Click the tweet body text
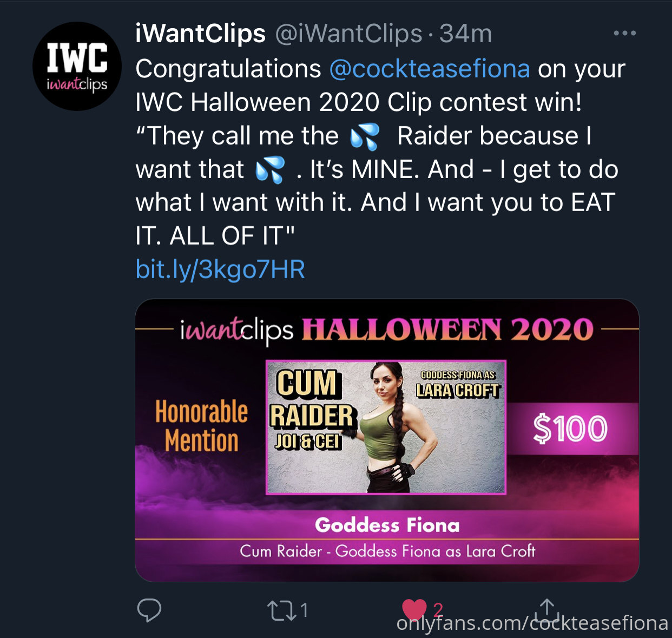The height and width of the screenshot is (638, 672). (x=380, y=152)
